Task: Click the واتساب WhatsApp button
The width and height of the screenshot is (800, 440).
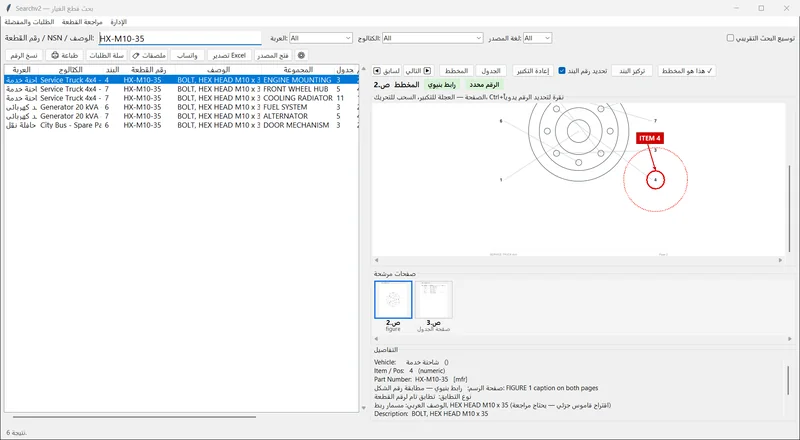Action: pyautogui.click(x=187, y=55)
